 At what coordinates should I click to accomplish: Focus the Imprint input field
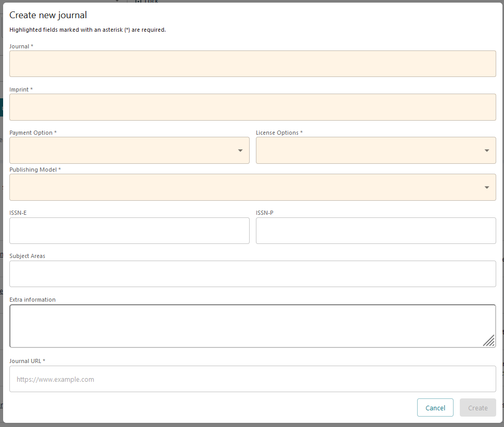click(252, 107)
